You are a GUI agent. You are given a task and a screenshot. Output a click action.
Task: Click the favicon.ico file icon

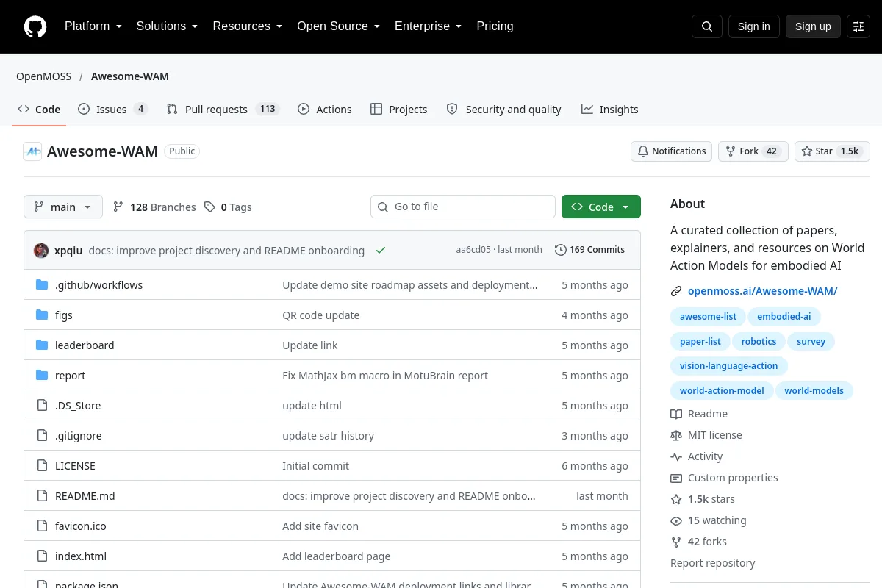pos(42,526)
